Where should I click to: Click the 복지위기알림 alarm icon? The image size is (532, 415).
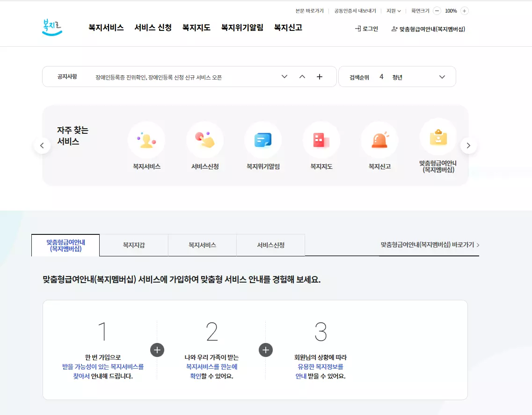click(x=263, y=140)
